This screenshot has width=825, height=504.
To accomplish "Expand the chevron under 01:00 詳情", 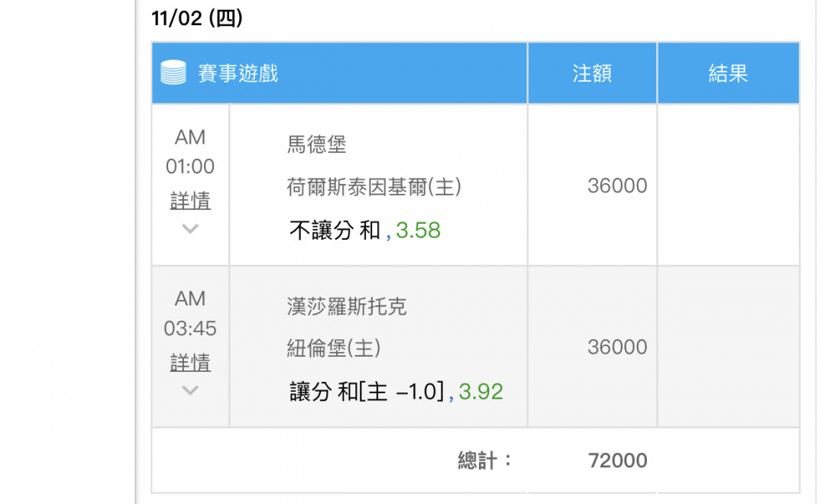I will 190,229.
